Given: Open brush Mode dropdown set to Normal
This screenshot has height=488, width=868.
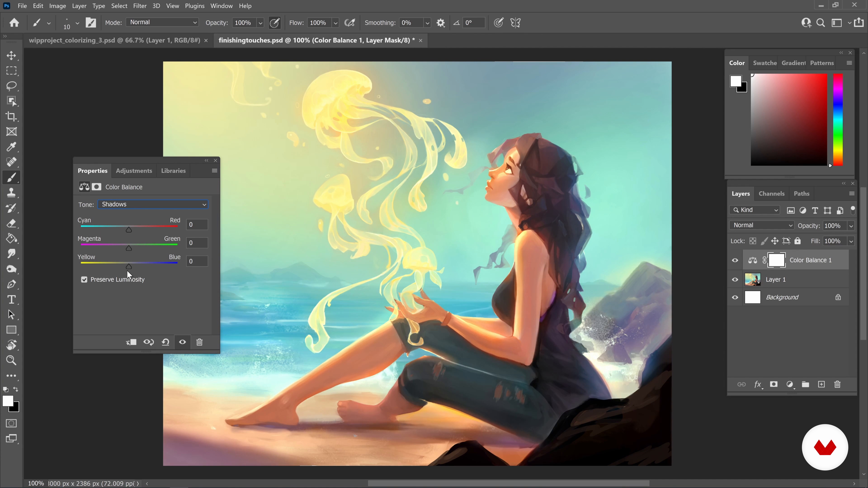Looking at the screenshot, I should click(163, 22).
